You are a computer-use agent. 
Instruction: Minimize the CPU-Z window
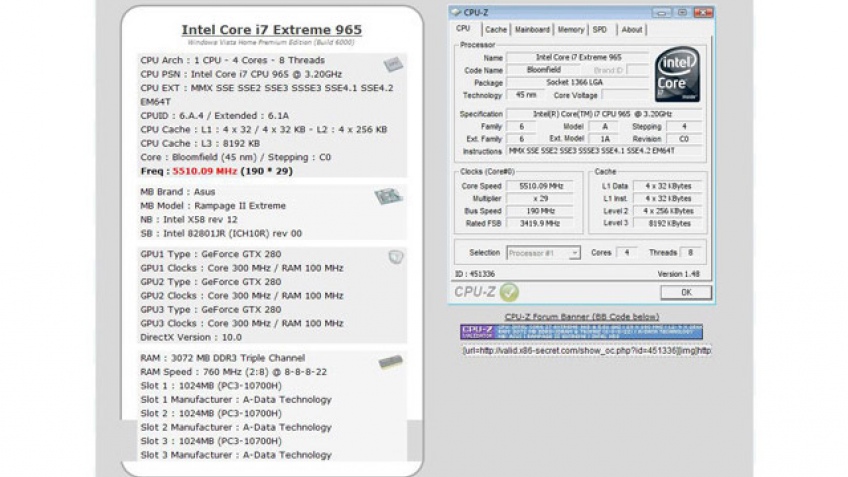[x=661, y=12]
